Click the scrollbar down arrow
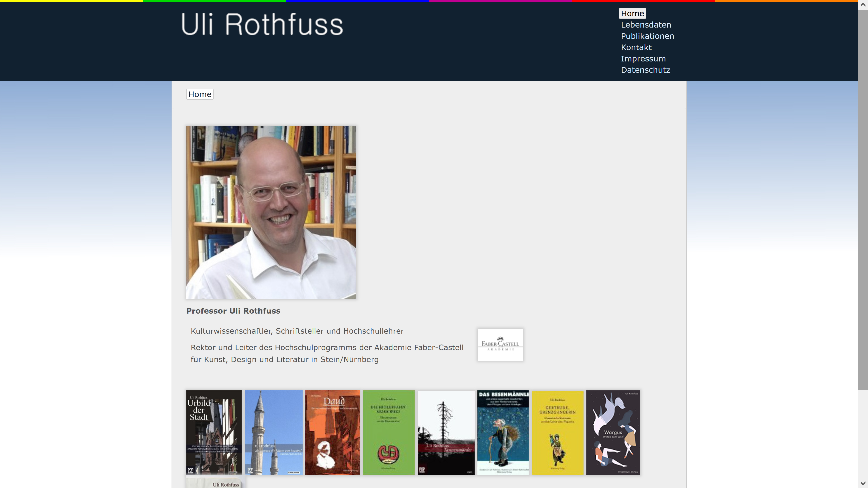 click(863, 483)
